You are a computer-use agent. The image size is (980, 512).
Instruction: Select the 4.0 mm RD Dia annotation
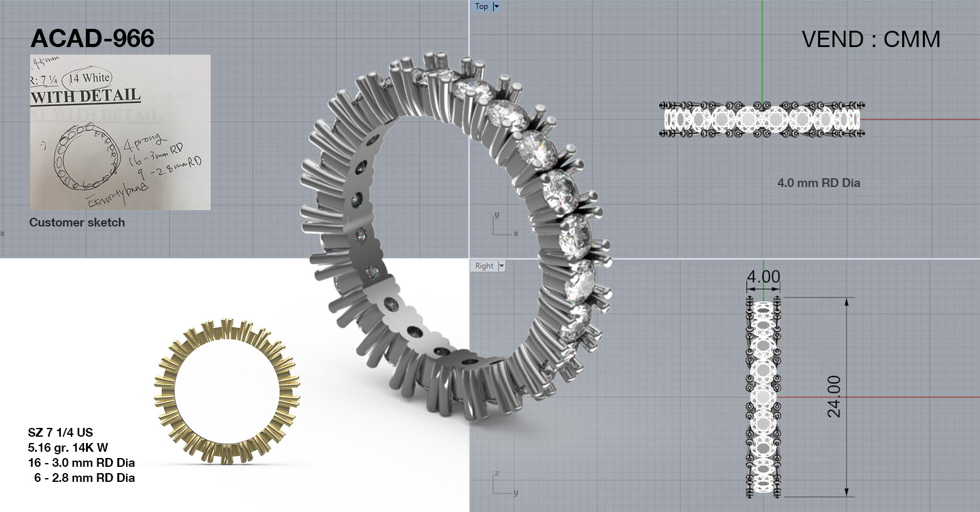point(819,183)
